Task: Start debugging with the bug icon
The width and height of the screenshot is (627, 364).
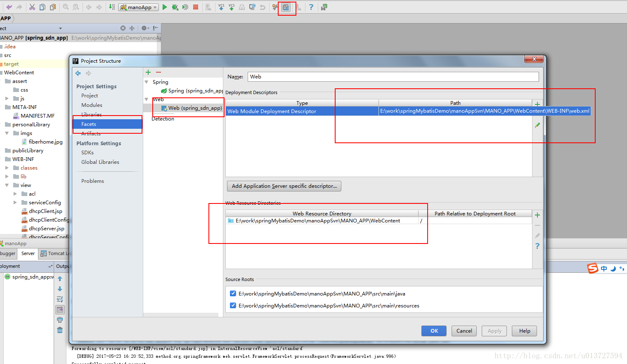Action: (175, 7)
